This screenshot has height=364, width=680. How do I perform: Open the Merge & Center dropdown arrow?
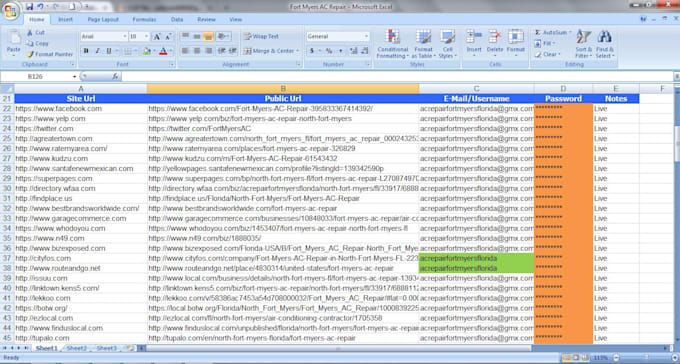298,51
